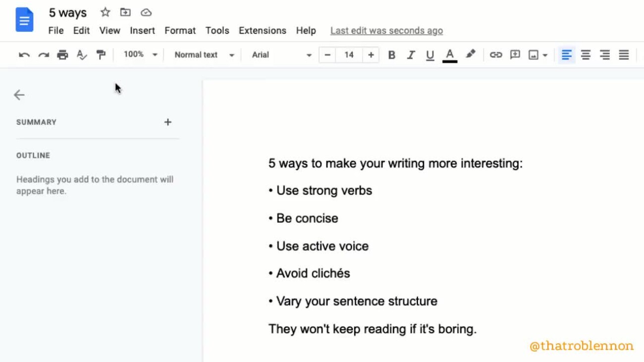Open the 'Last edit was seconds ago' link
The height and width of the screenshot is (362, 644).
(386, 31)
